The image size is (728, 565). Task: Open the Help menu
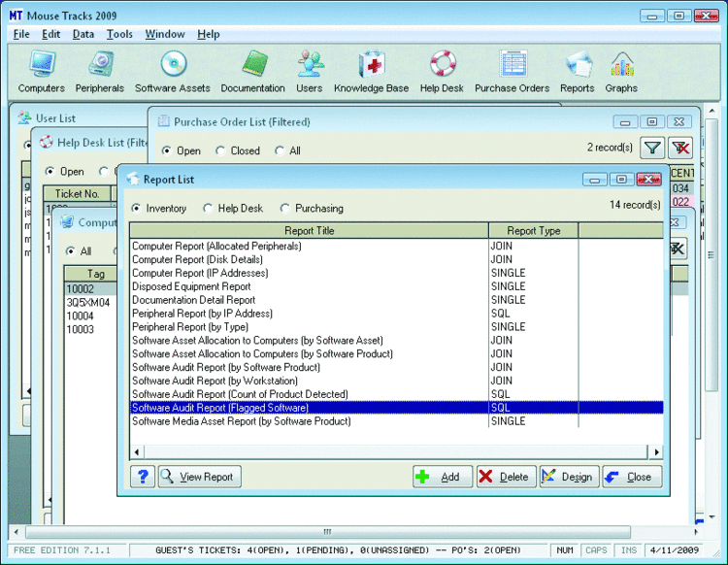(209, 34)
